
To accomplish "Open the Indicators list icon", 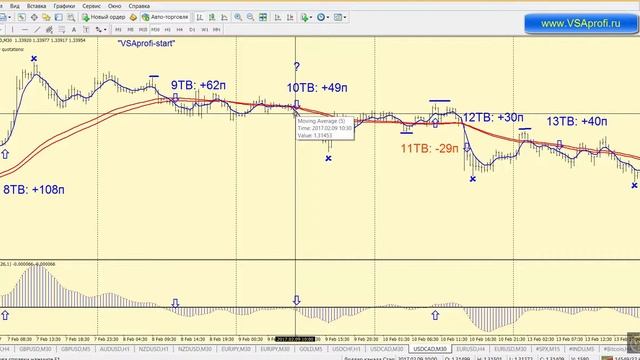I will pos(304,17).
